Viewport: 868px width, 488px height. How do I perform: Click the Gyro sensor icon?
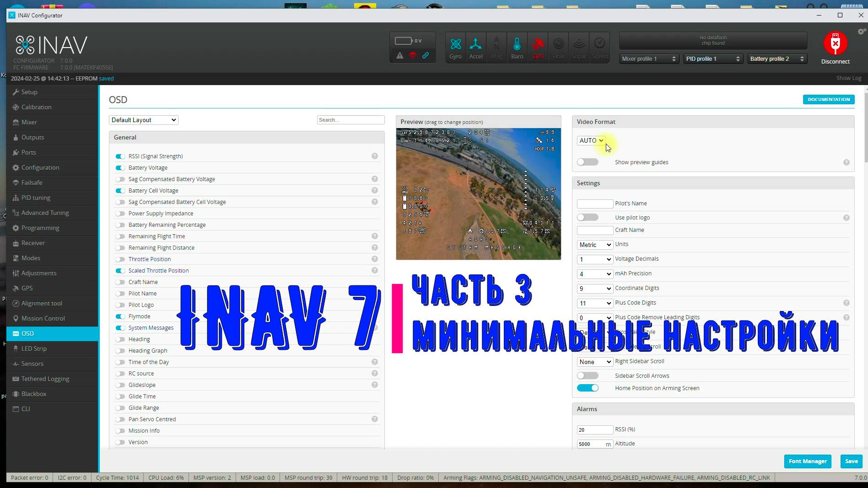click(x=455, y=48)
